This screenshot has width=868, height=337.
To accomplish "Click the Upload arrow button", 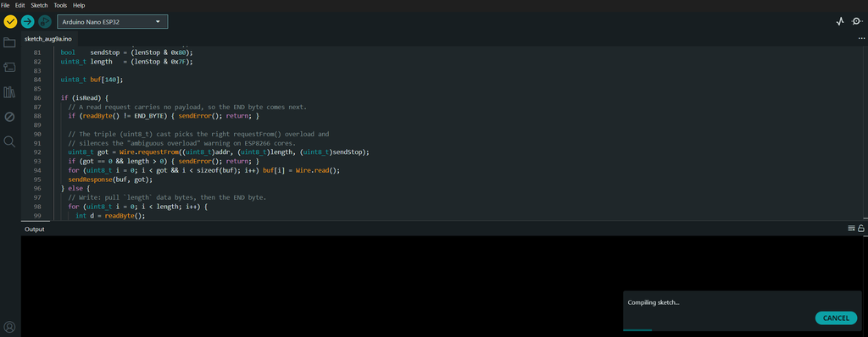I will tap(28, 21).
